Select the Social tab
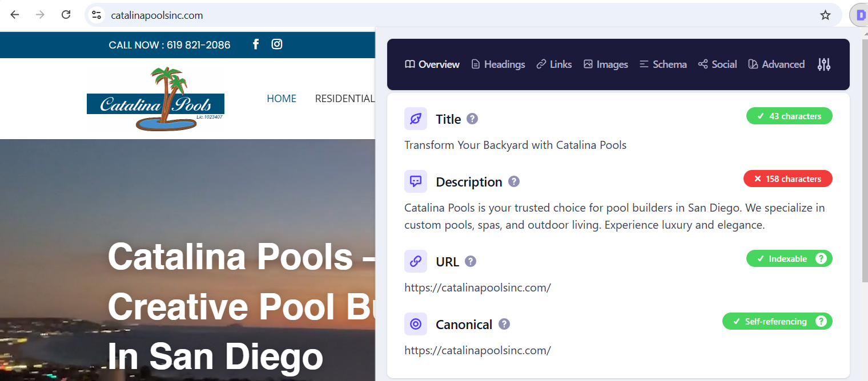This screenshot has width=868, height=381. (x=718, y=64)
